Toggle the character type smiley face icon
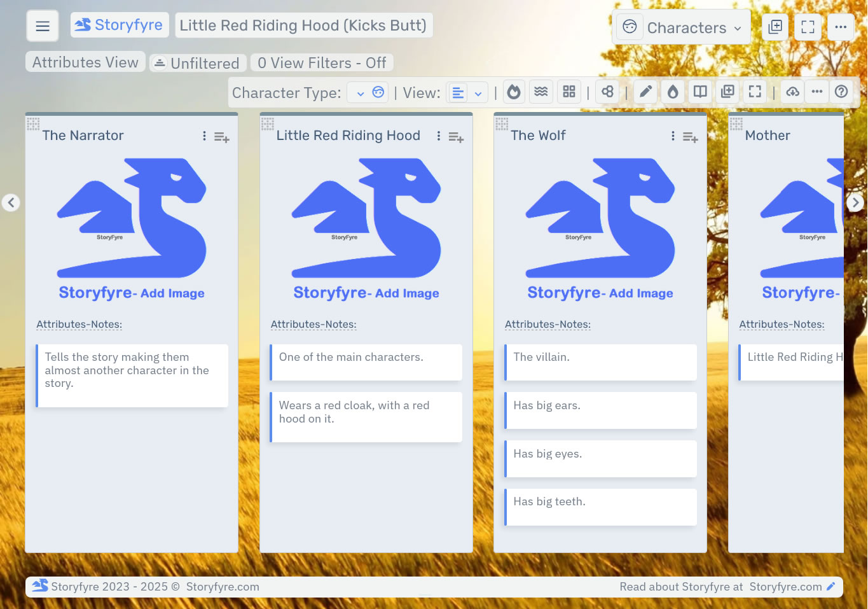 point(378,92)
